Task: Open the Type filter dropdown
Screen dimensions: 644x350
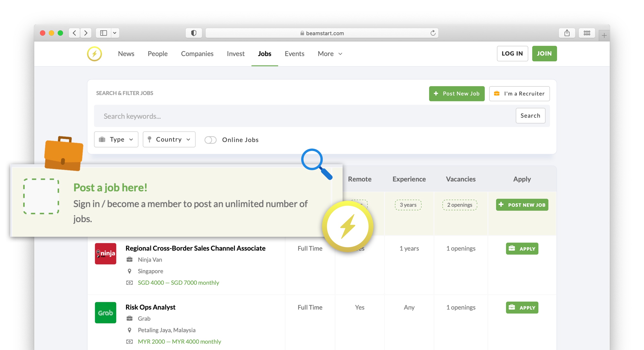Action: coord(116,139)
